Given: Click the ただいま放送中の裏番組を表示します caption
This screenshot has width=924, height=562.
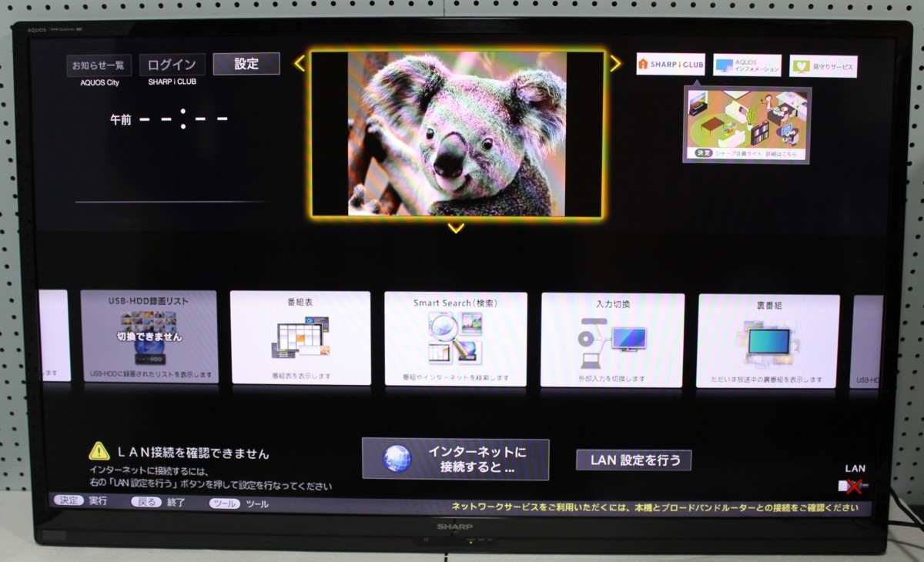Looking at the screenshot, I should tap(768, 380).
